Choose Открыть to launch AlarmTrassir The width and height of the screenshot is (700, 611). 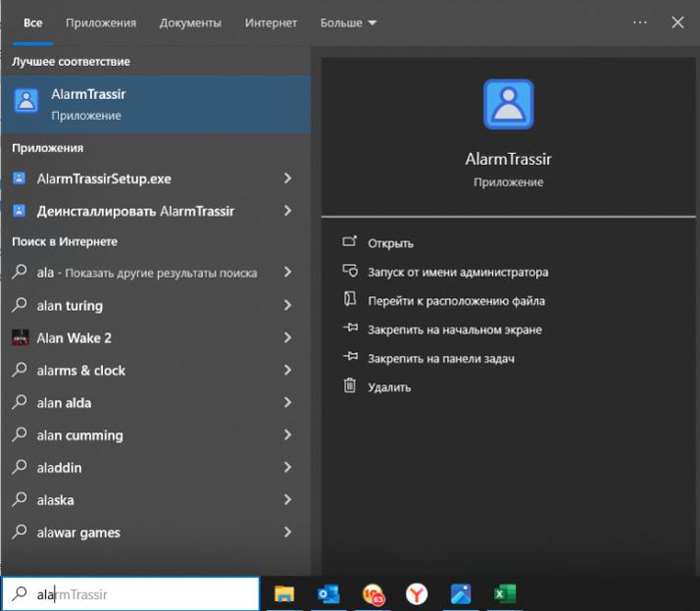pyautogui.click(x=390, y=243)
